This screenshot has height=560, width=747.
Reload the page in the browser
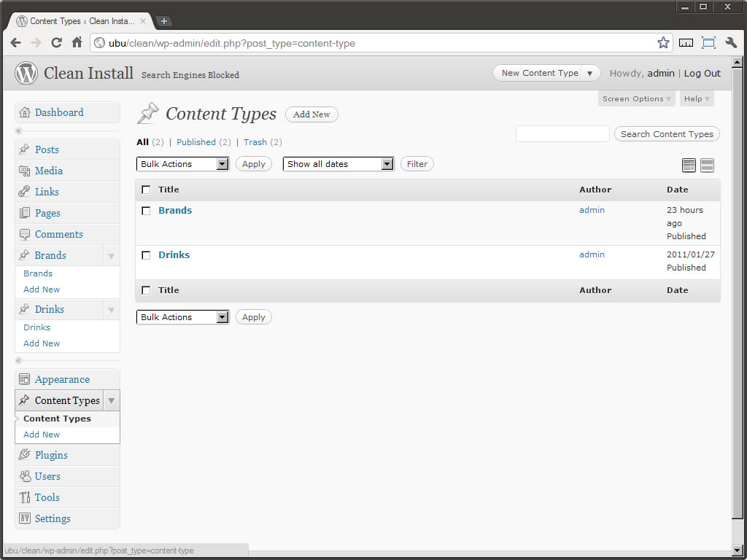point(57,43)
